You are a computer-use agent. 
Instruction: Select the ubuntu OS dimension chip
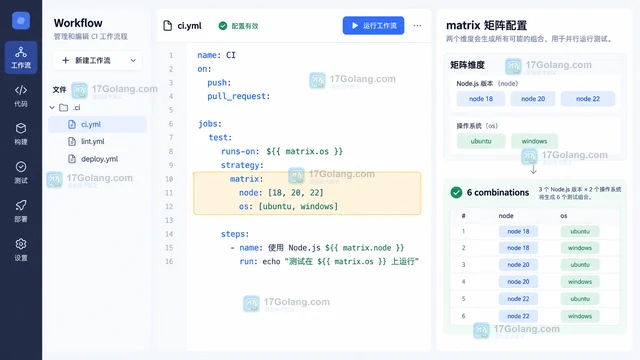pos(481,141)
